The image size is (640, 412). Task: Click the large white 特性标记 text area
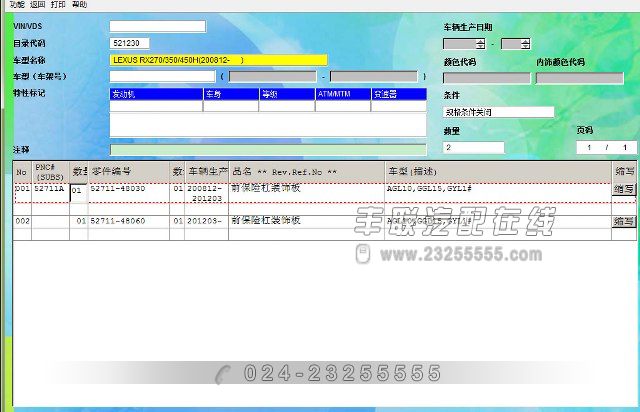[x=268, y=125]
